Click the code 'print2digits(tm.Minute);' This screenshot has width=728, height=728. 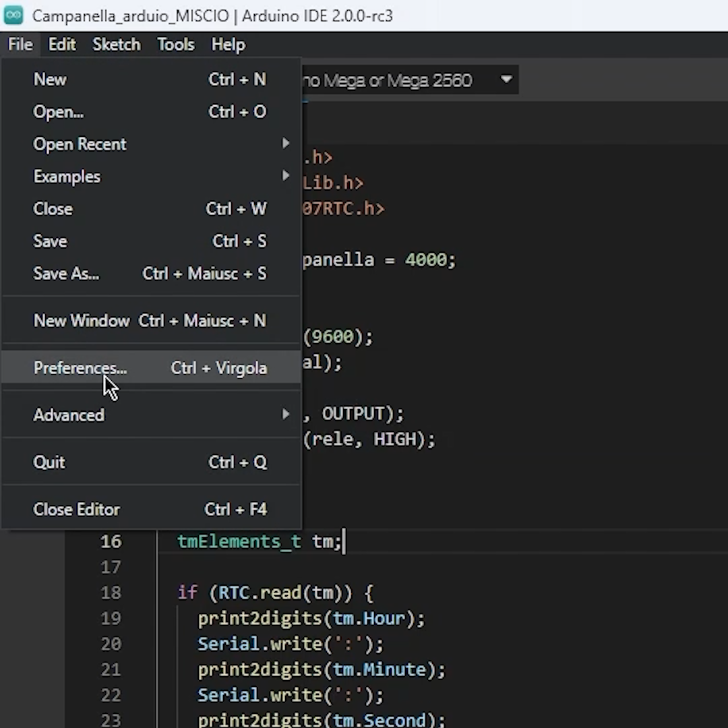pyautogui.click(x=322, y=669)
